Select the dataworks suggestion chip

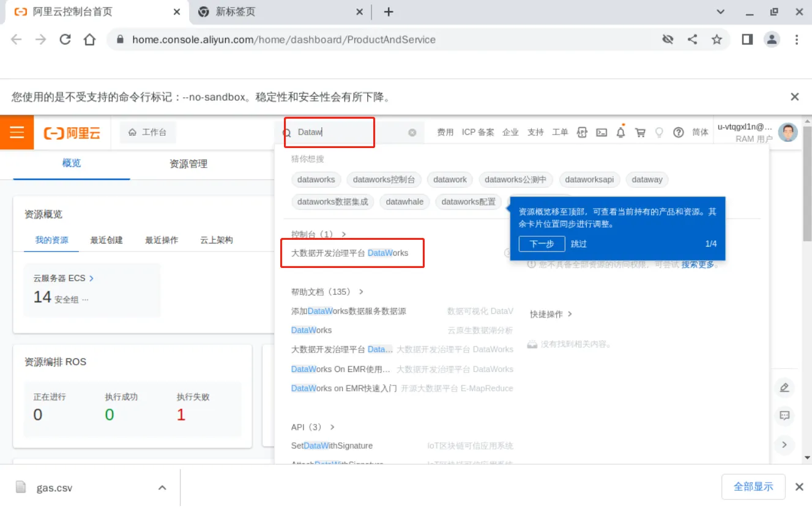tap(316, 180)
